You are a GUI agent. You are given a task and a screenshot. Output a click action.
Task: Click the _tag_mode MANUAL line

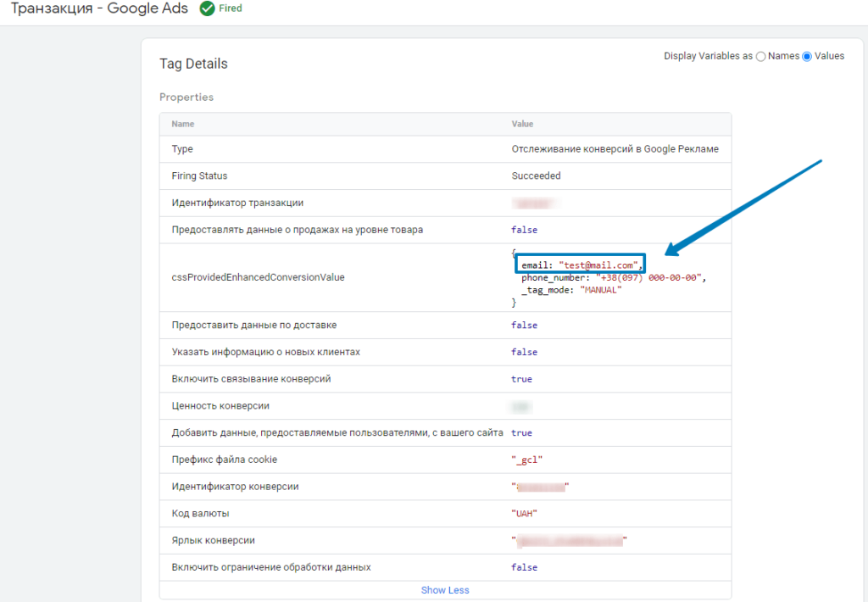pyautogui.click(x=571, y=290)
